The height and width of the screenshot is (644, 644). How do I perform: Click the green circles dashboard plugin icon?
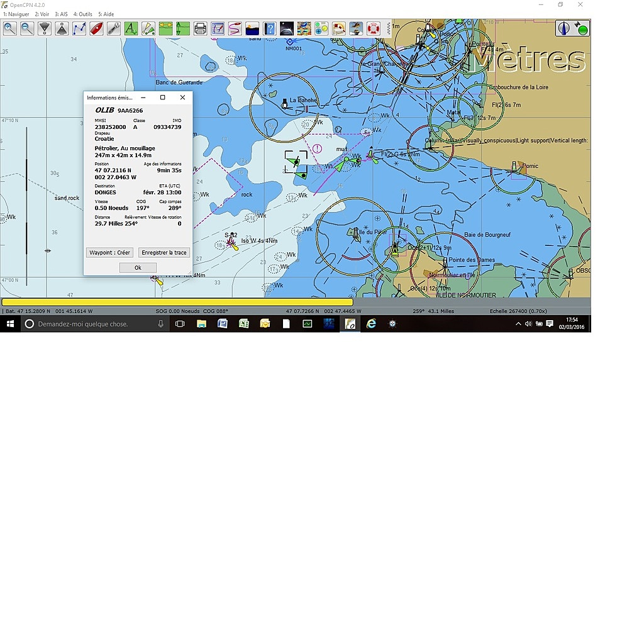[x=321, y=28]
